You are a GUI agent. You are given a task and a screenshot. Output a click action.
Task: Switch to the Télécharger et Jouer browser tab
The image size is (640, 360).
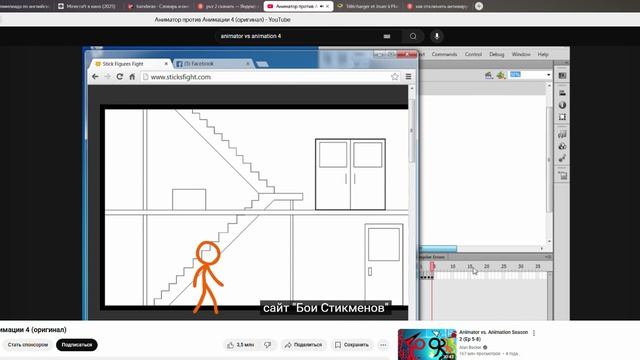[x=368, y=6]
